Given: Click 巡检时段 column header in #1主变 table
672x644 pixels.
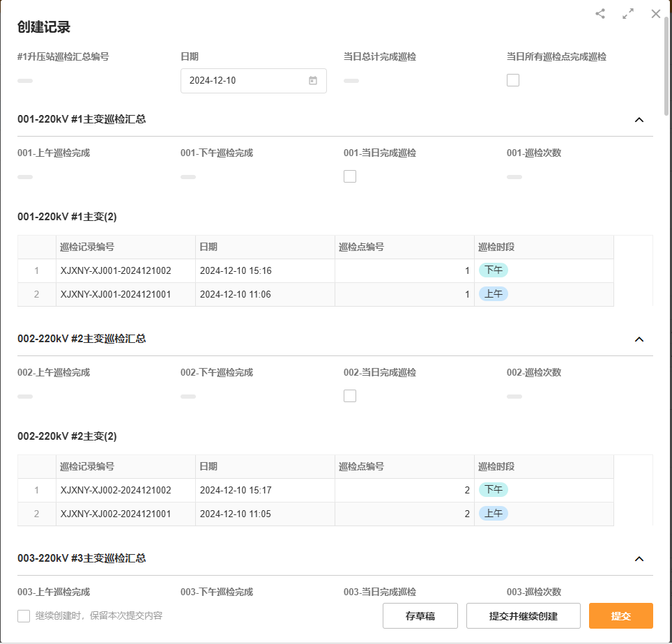Looking at the screenshot, I should click(496, 247).
